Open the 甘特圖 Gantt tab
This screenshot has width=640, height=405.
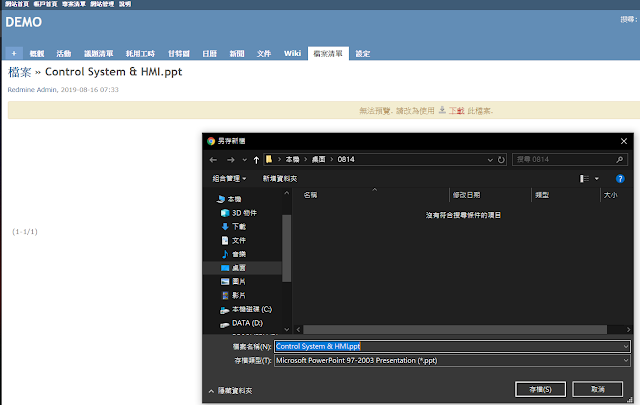tap(179, 53)
